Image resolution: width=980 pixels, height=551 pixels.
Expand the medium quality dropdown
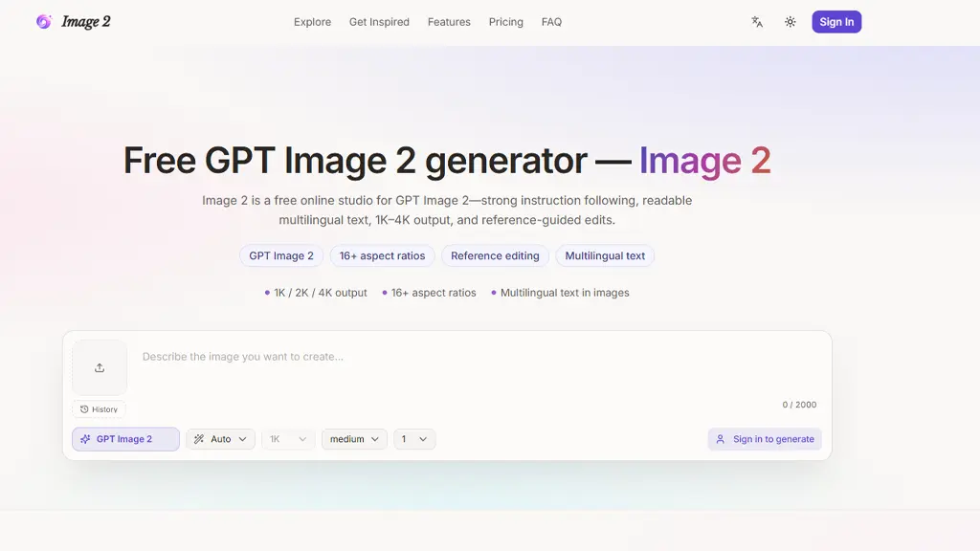tap(354, 439)
